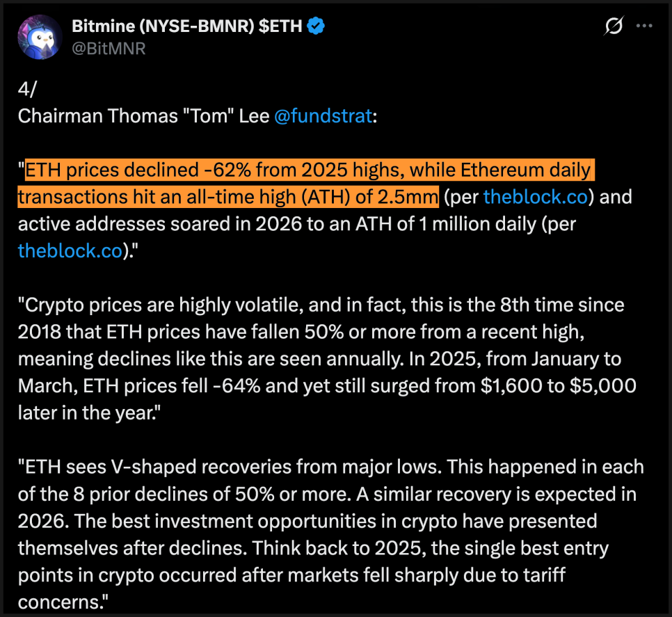The image size is (672, 617).
Task: Click the blue verified checkmark badge
Action: pos(317,26)
